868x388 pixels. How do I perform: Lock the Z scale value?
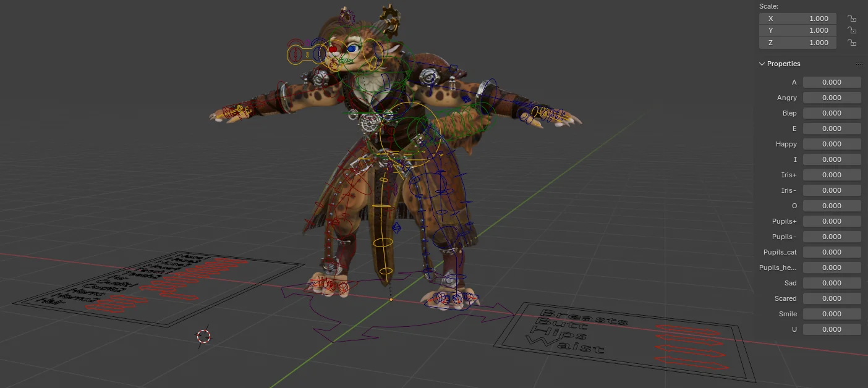tap(852, 43)
